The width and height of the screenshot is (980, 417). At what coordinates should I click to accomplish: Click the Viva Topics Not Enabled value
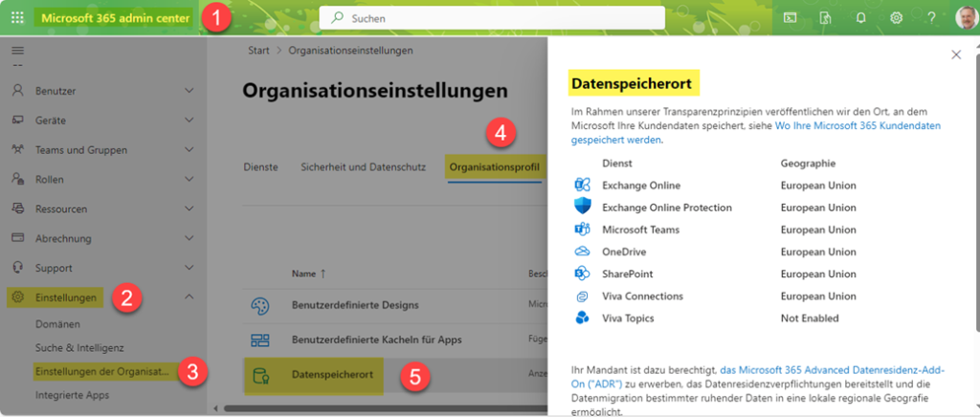coord(810,318)
